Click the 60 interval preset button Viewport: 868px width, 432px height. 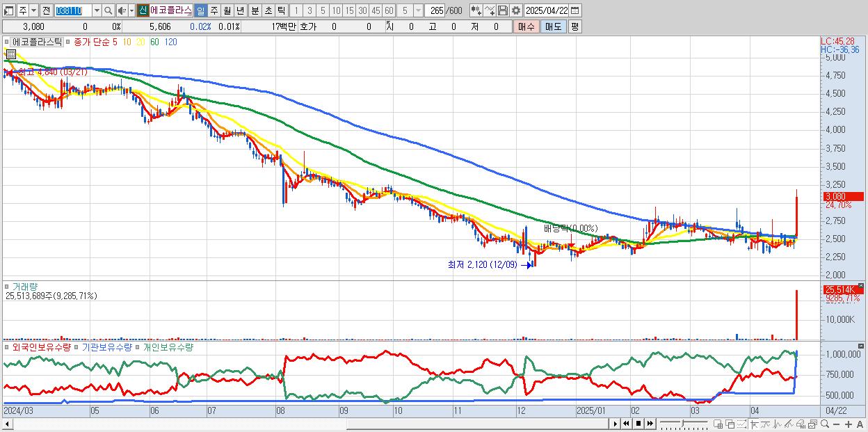(x=389, y=10)
